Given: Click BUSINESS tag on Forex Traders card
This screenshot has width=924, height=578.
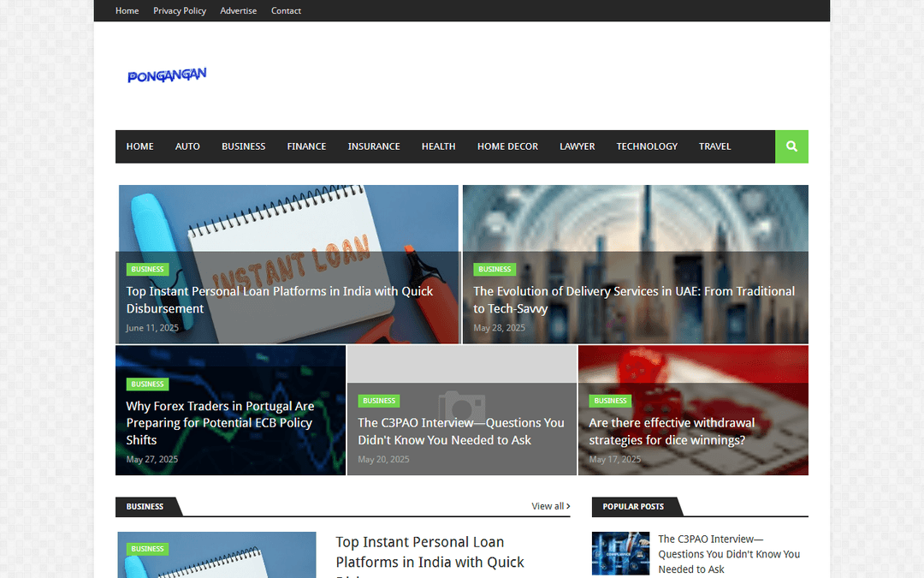Looking at the screenshot, I should 147,384.
